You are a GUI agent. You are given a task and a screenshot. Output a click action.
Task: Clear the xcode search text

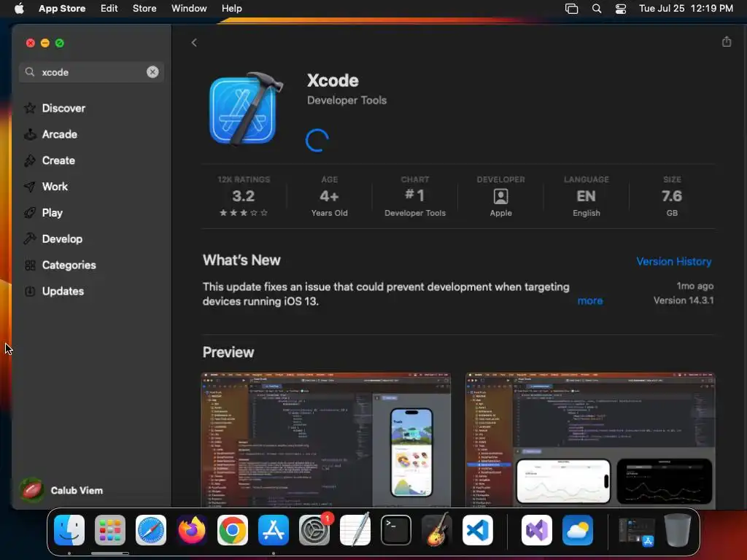pyautogui.click(x=152, y=72)
